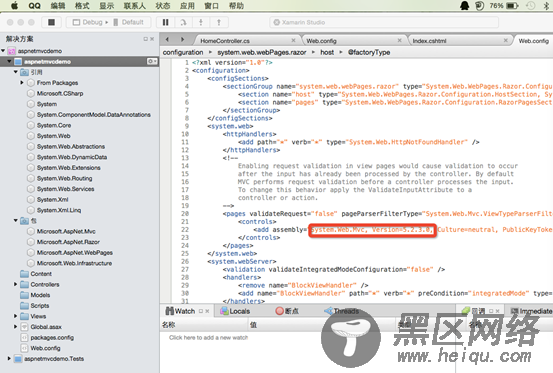
Task: Click the Step Into arrow icon
Action: click(x=201, y=22)
